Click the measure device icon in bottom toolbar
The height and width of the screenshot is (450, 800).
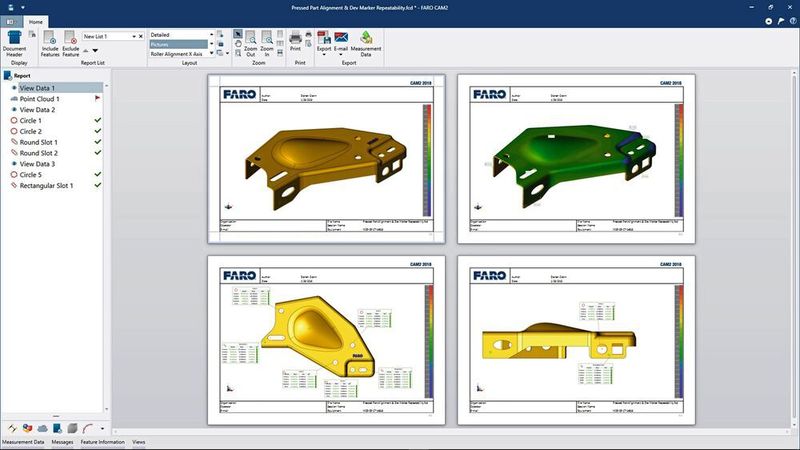pyautogui.click(x=12, y=428)
